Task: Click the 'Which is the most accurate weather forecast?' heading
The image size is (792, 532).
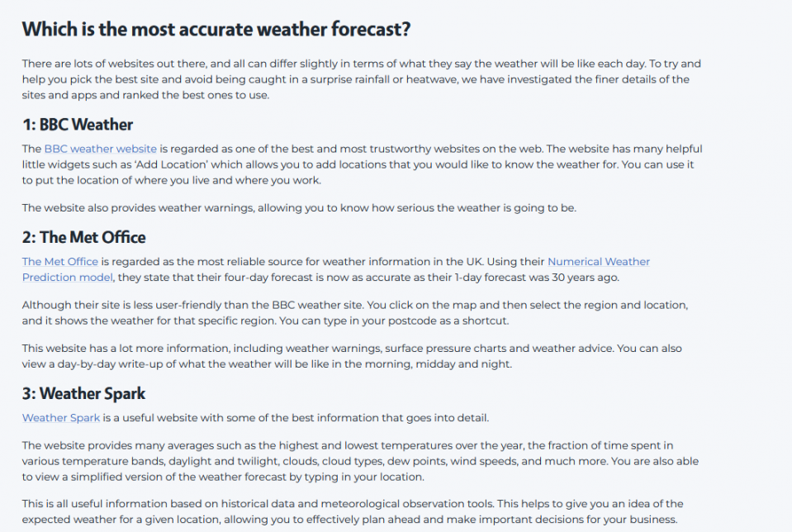Action: 216,29
